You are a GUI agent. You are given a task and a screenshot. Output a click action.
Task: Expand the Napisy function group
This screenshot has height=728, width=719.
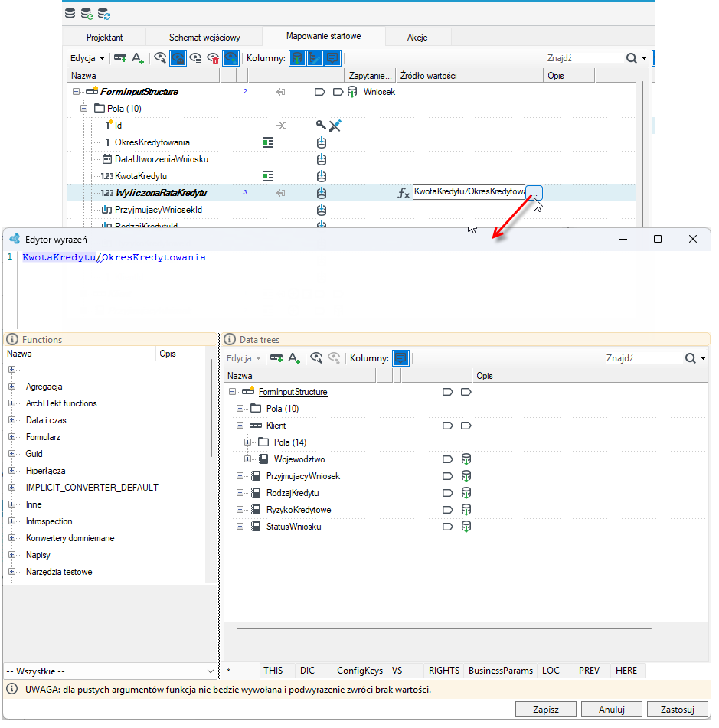[12, 555]
